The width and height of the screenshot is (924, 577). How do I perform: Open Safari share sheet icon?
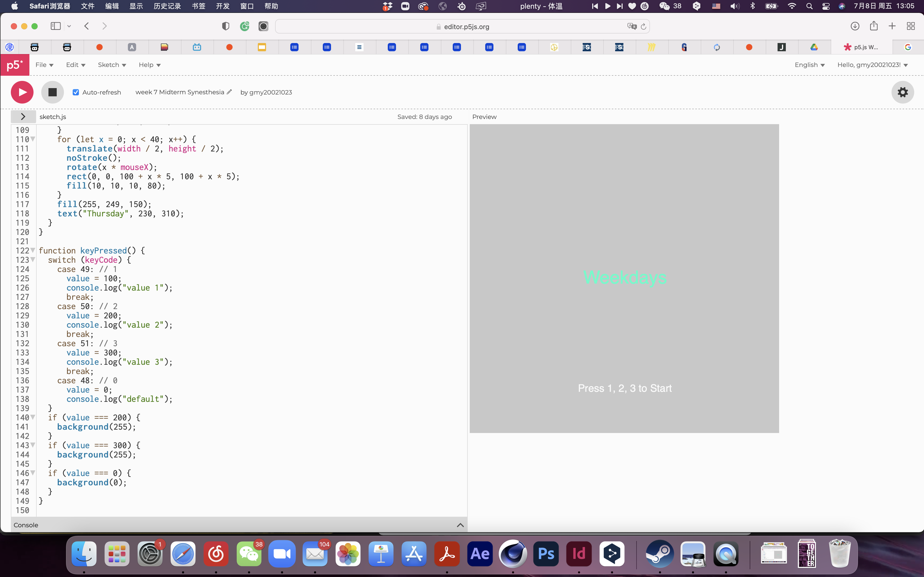(x=874, y=26)
